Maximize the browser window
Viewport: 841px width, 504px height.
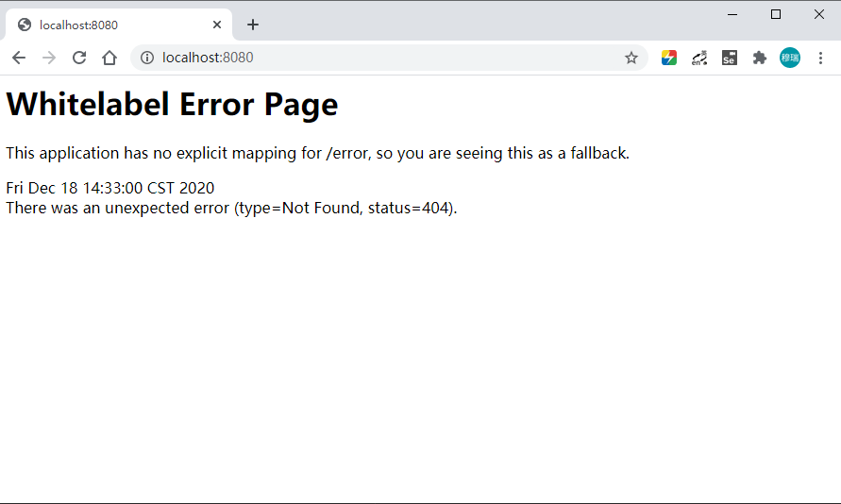pyautogui.click(x=776, y=14)
